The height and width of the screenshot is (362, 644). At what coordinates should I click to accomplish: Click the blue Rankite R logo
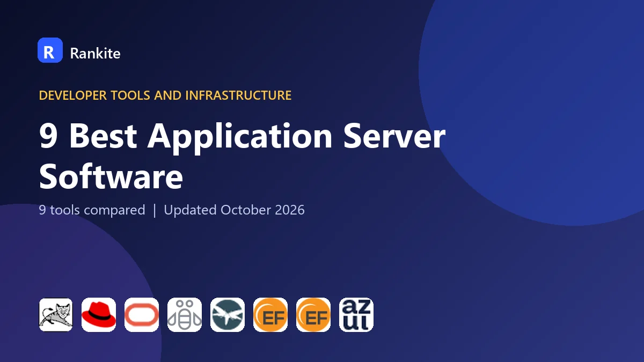pyautogui.click(x=50, y=50)
